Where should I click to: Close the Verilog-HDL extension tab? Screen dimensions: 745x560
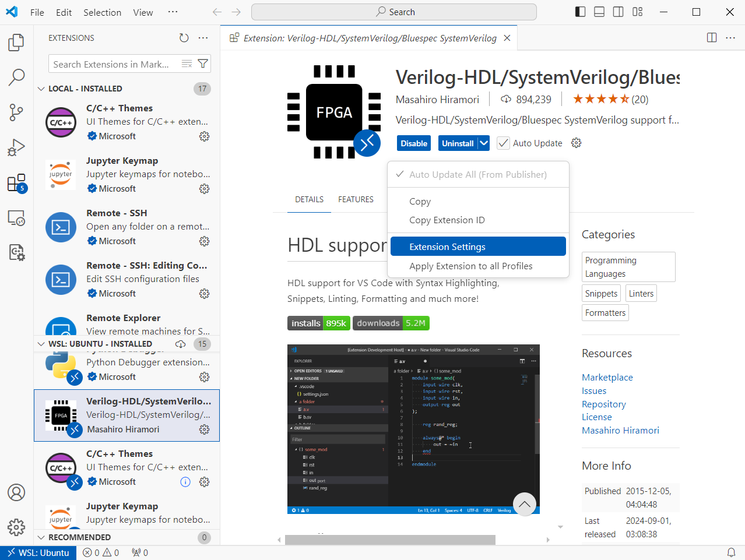click(x=507, y=38)
